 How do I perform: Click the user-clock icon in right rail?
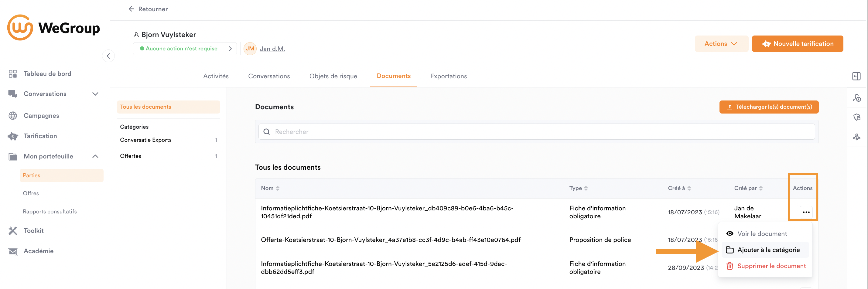click(856, 98)
